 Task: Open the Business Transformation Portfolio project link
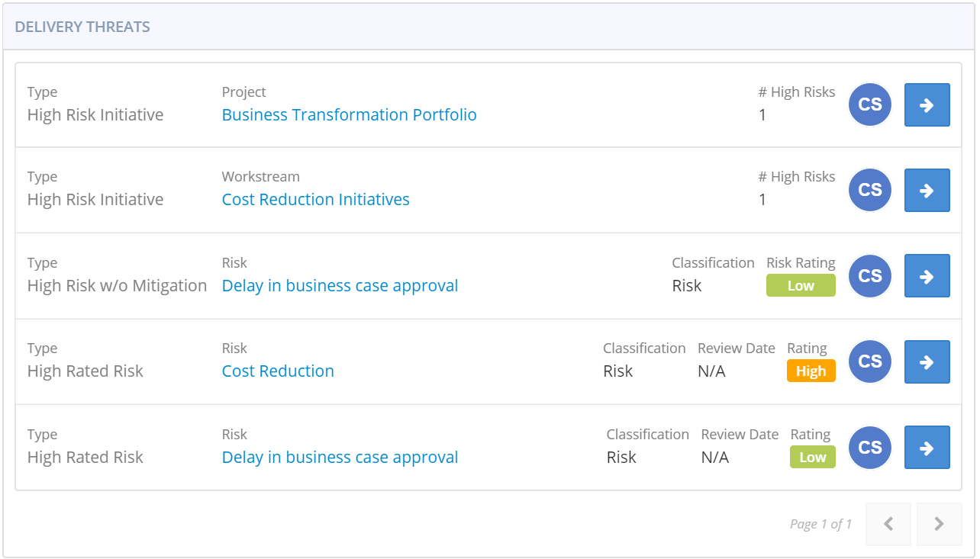pos(349,115)
